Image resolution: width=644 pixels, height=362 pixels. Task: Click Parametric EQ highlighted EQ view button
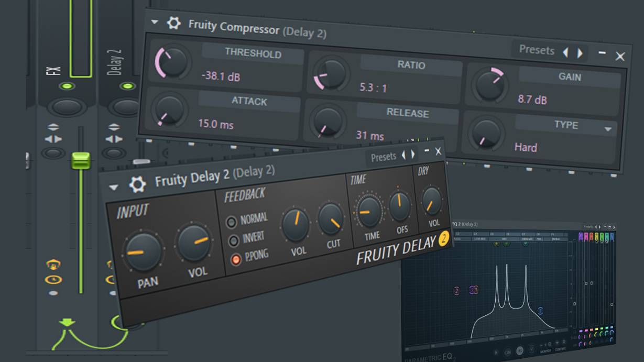(x=520, y=350)
